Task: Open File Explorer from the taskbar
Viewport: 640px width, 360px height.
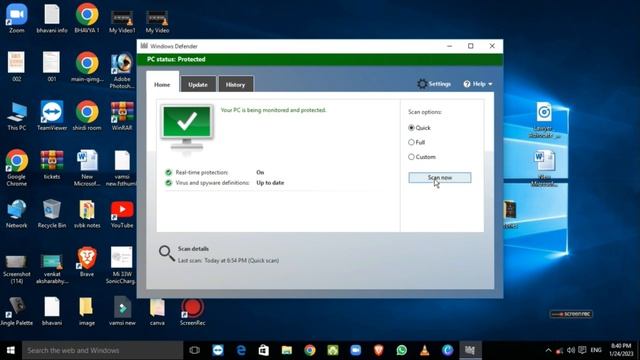Action: (287, 350)
